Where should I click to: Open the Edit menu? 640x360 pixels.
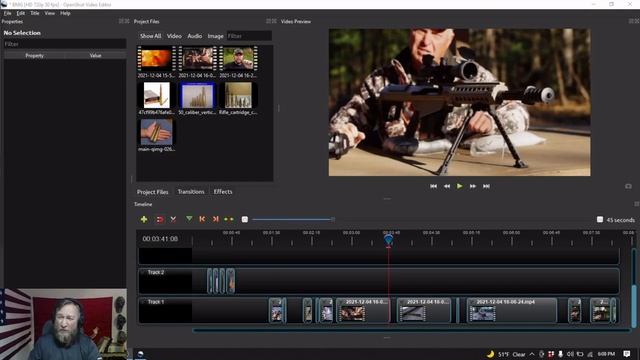coord(21,13)
